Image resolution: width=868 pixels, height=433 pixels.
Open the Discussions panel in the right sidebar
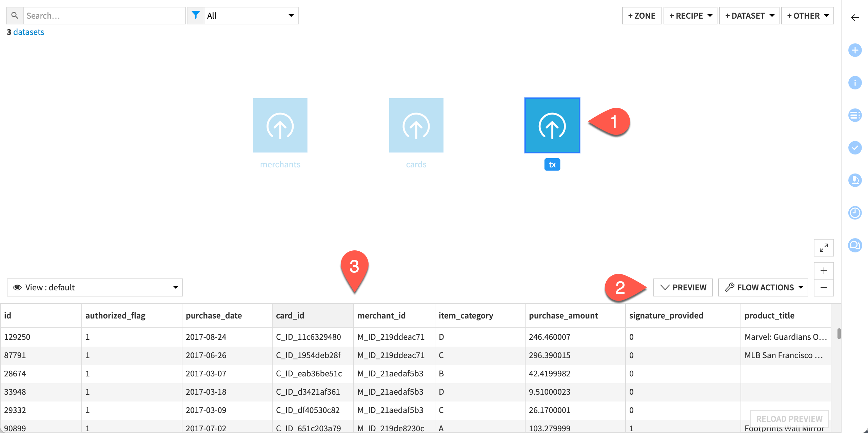855,245
